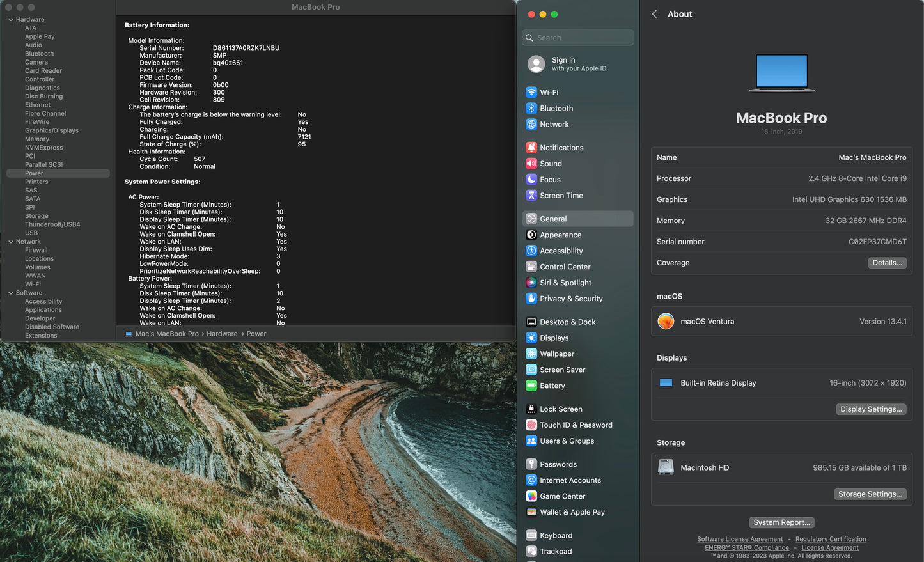Select Power in hardware list

coord(58,173)
